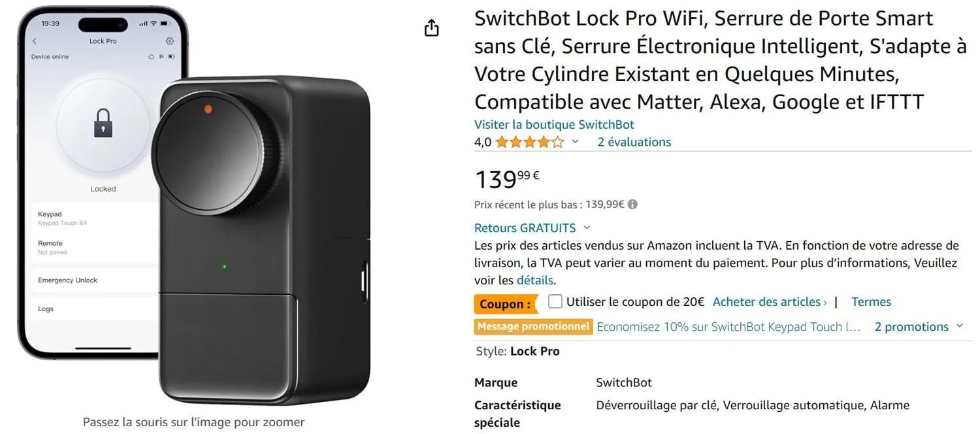Expand the Retours GRATUITS dropdown
This screenshot has height=434, width=980.
587,227
